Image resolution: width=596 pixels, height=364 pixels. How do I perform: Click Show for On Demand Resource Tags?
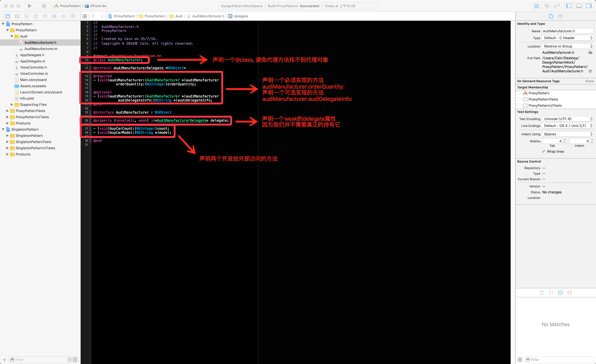[589, 81]
